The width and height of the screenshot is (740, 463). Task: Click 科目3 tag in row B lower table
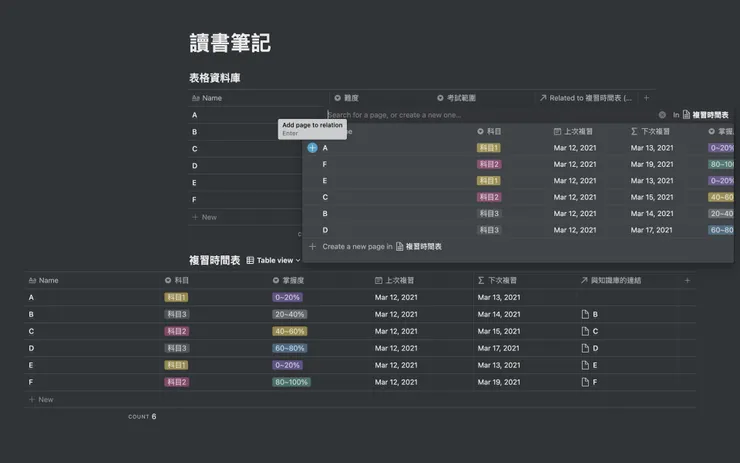(x=177, y=314)
